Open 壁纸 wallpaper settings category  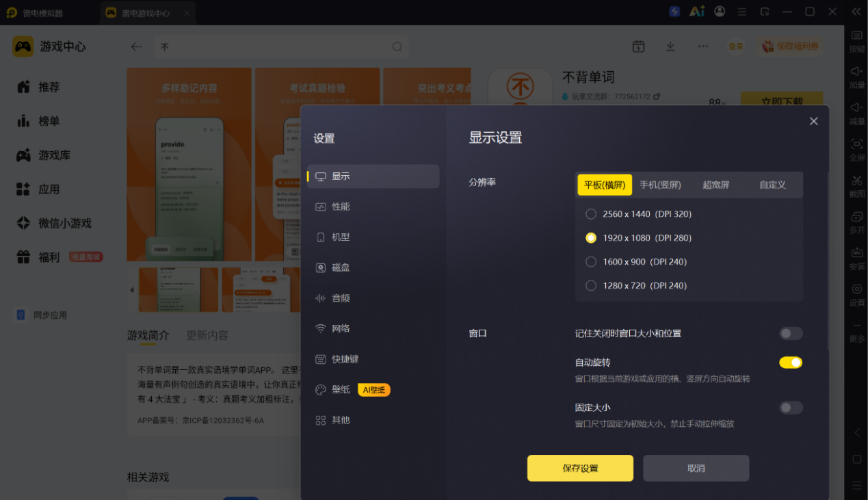(373, 390)
